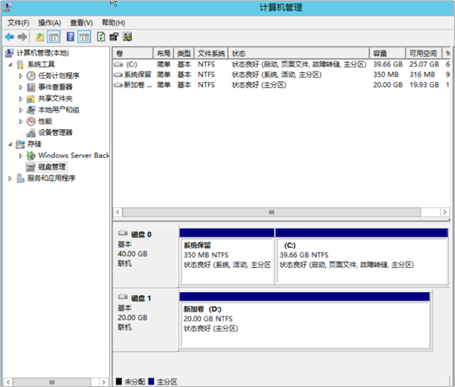Click the Computer Management app icon in title bar
Viewport: 455px width, 387px height.
coord(7,7)
